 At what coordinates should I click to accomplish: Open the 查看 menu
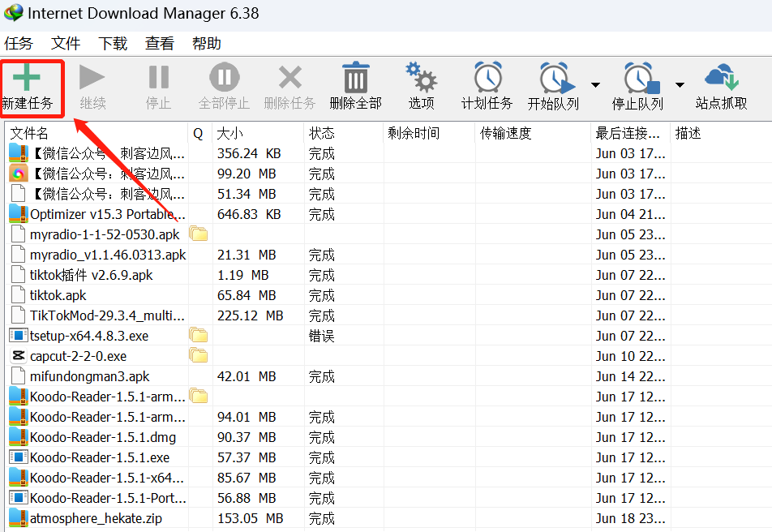coord(160,43)
